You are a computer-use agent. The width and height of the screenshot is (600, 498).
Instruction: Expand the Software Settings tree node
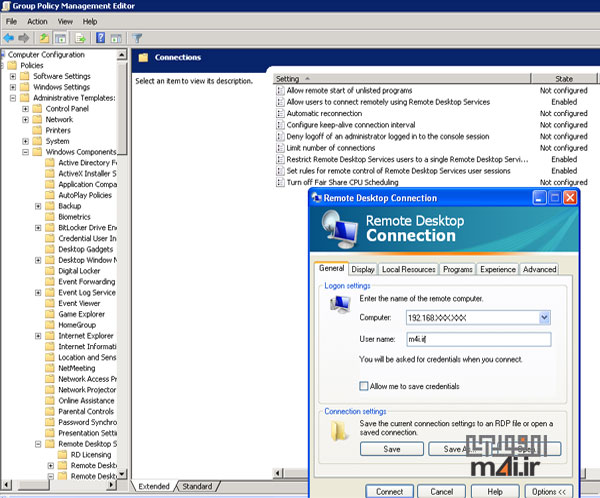pos(13,76)
